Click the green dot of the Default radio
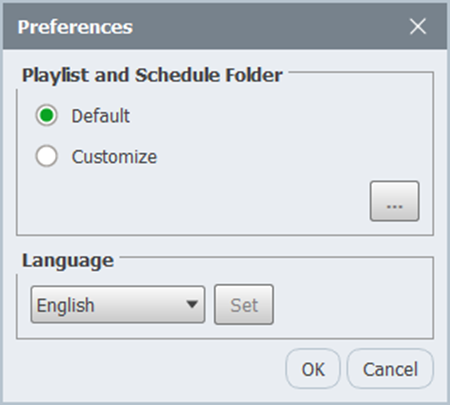Screen dimensions: 450x405 point(47,115)
